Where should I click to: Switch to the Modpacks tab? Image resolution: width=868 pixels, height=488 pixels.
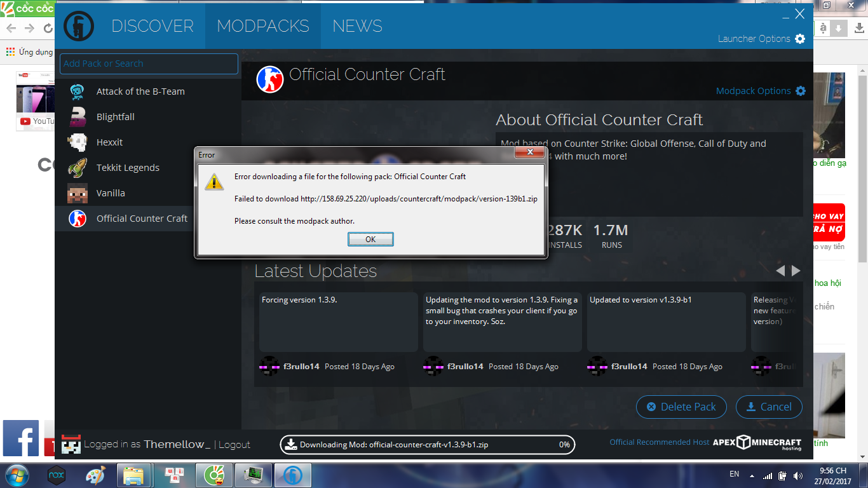[263, 26]
